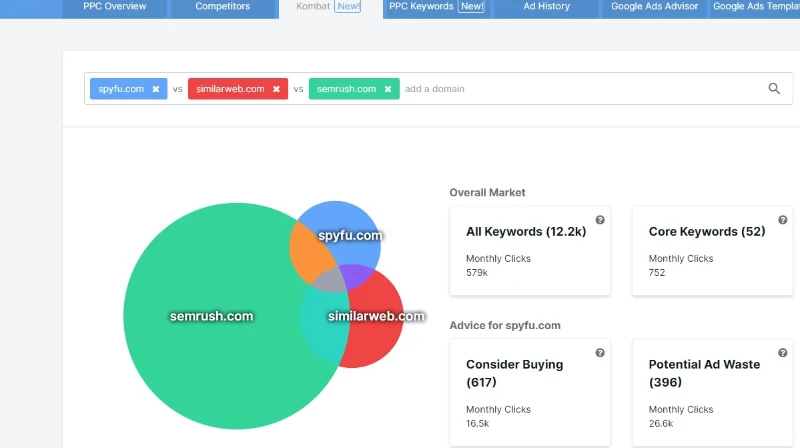Viewport: 800px width, 448px height.
Task: Remove semrush.com domain with its X icon
Action: point(388,89)
